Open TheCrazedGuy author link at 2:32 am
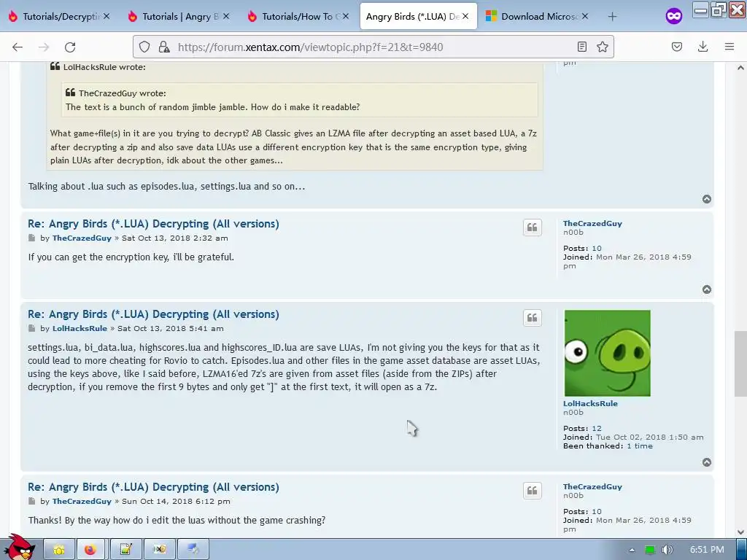The height and width of the screenshot is (560, 747). point(82,238)
